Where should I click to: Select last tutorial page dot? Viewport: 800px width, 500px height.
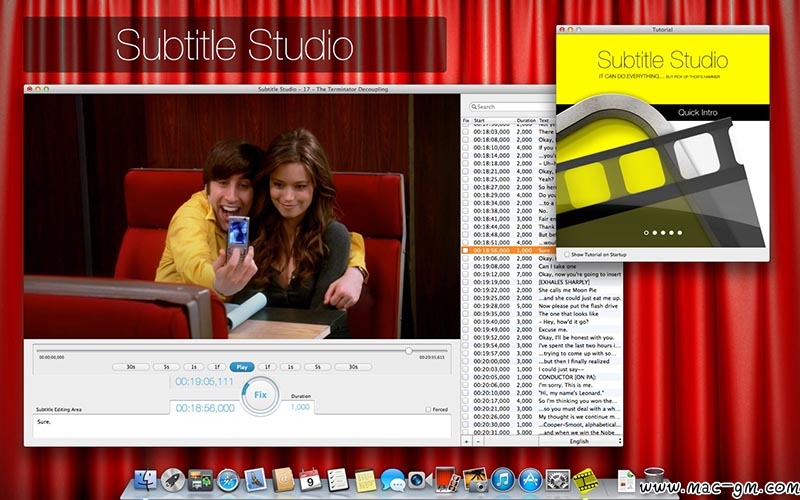click(x=680, y=233)
